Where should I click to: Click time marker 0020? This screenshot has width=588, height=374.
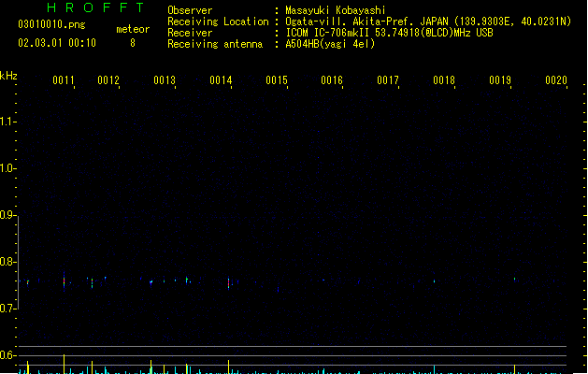(x=556, y=80)
